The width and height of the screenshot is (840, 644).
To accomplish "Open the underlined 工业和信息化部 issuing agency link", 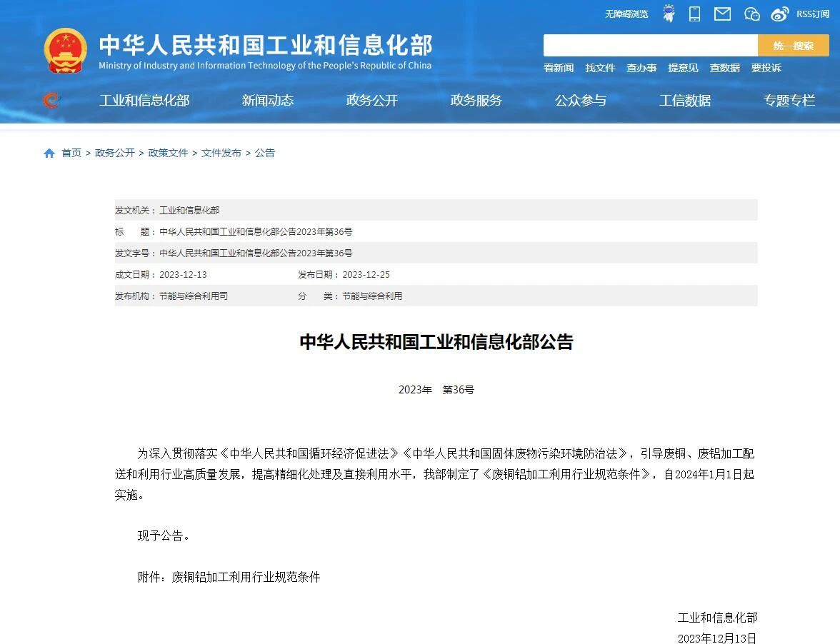I will point(189,211).
